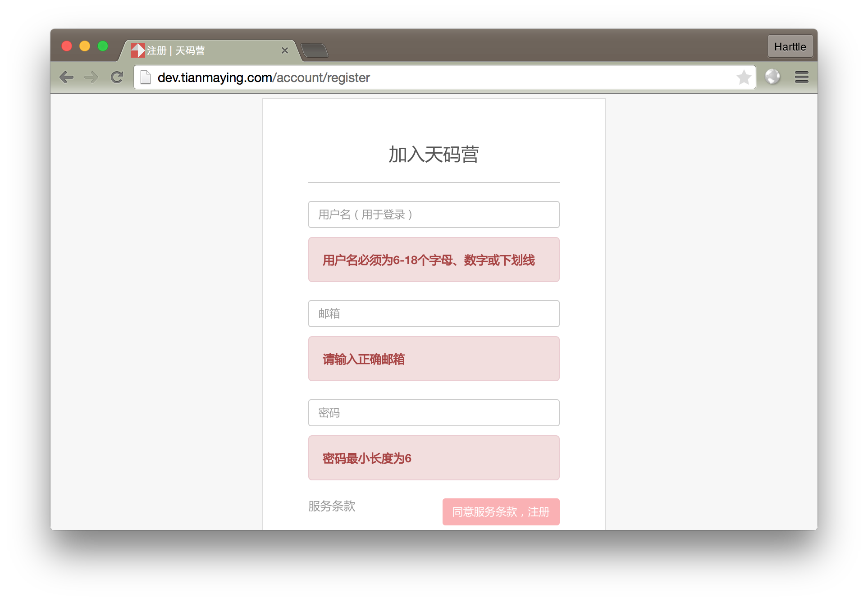Image resolution: width=868 pixels, height=602 pixels.
Task: Open the 服务条款 terms link
Action: coord(332,506)
